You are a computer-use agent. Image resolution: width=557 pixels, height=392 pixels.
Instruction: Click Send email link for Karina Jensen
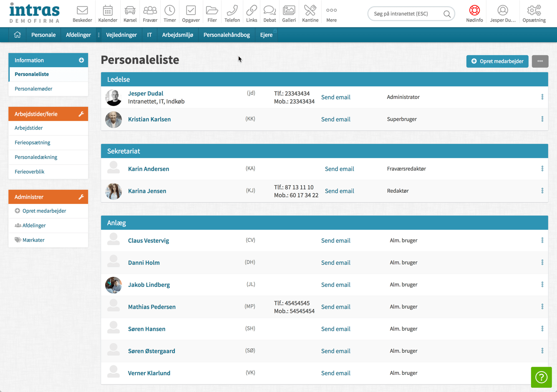(339, 191)
